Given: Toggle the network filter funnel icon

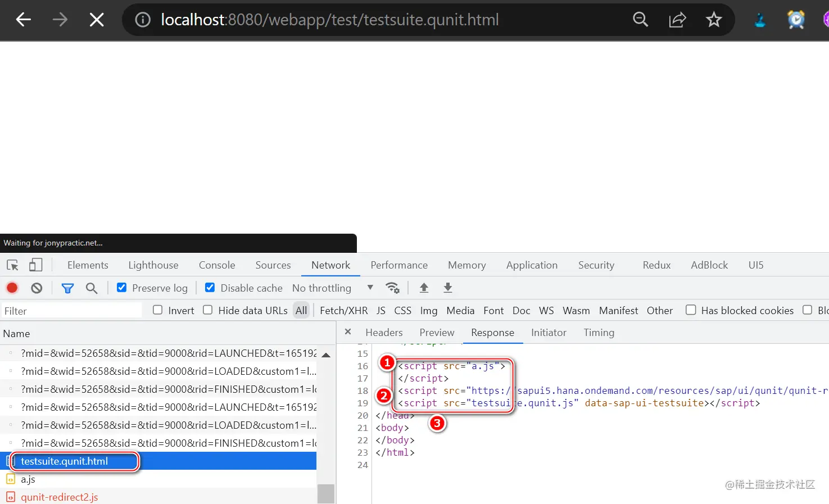Looking at the screenshot, I should [67, 288].
